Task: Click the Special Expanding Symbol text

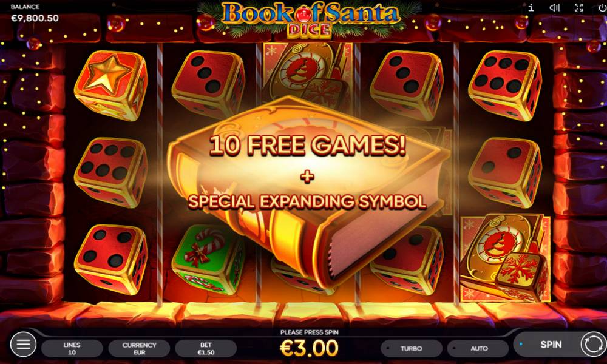Action: (x=307, y=201)
